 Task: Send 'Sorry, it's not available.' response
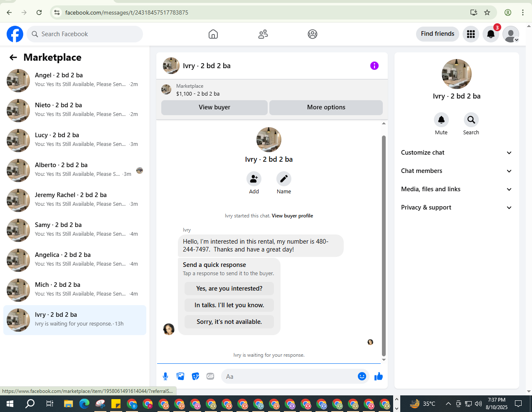(229, 322)
